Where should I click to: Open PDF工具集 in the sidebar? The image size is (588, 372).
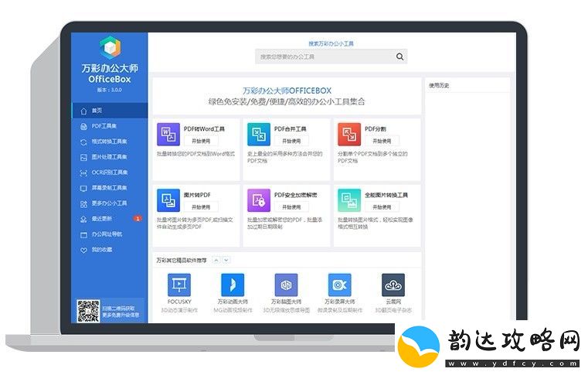110,126
